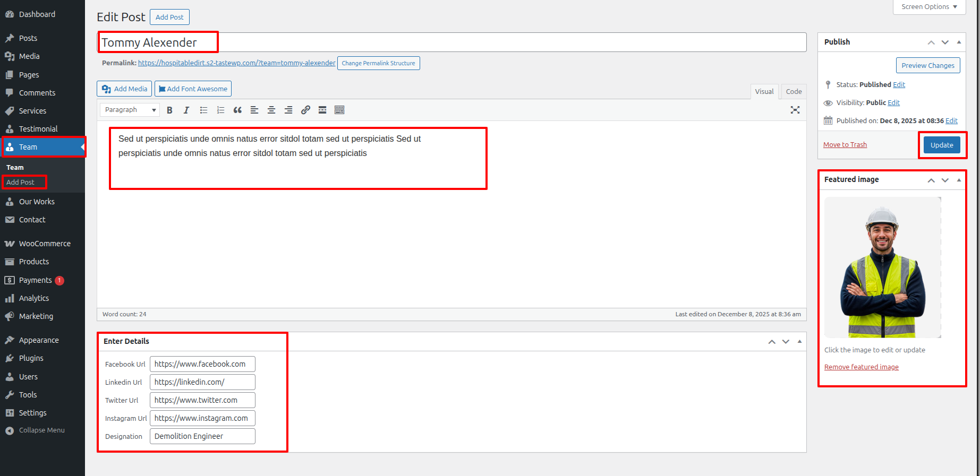
Task: Center align the text
Action: pos(271,110)
